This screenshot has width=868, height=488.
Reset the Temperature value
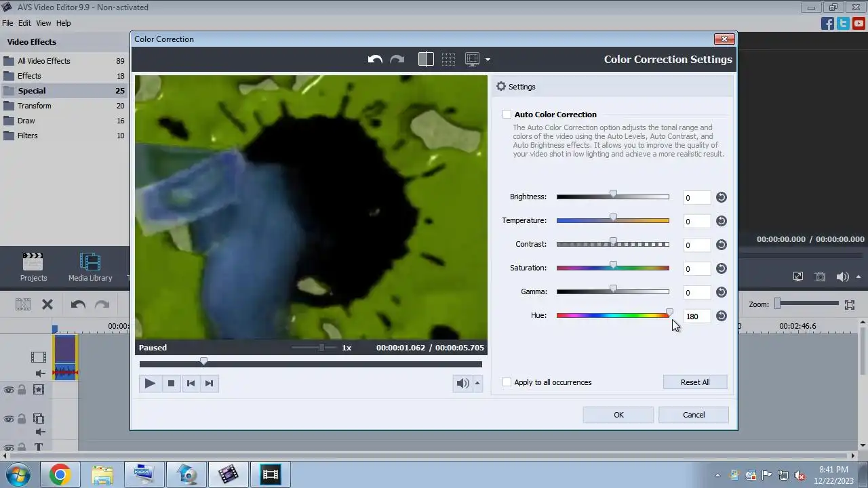tap(722, 221)
